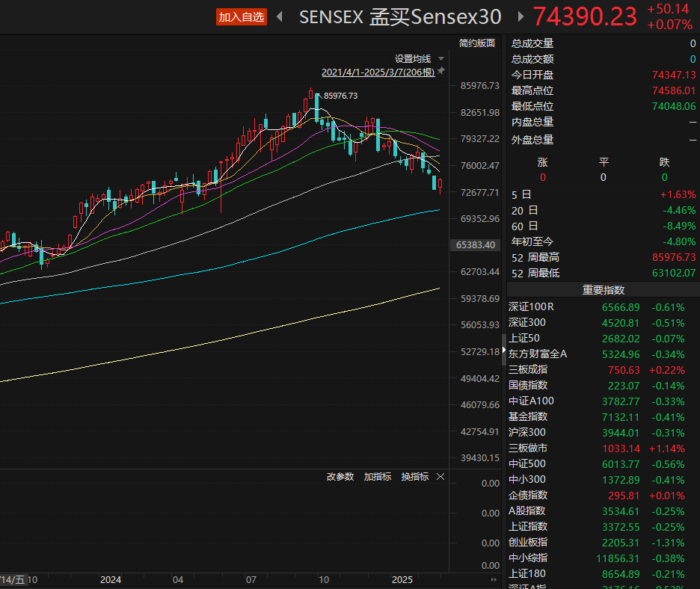The image size is (700, 589).
Task: Click the red 加入自选 button
Action: click(242, 17)
